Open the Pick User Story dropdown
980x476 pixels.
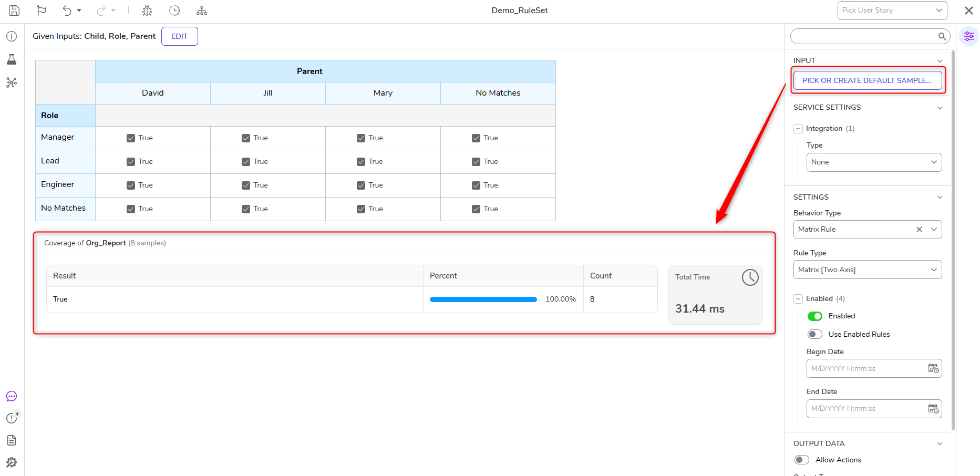click(x=892, y=11)
